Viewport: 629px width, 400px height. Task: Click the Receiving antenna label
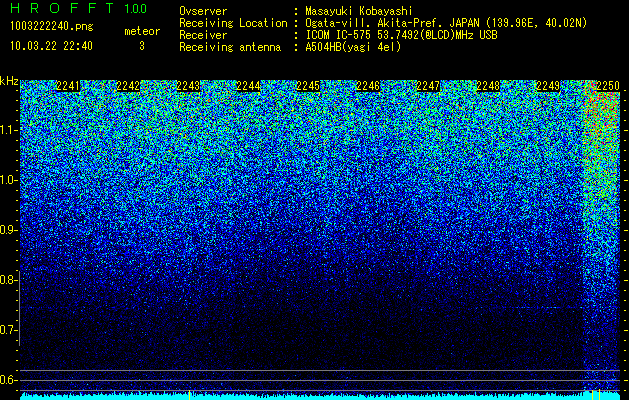point(230,47)
